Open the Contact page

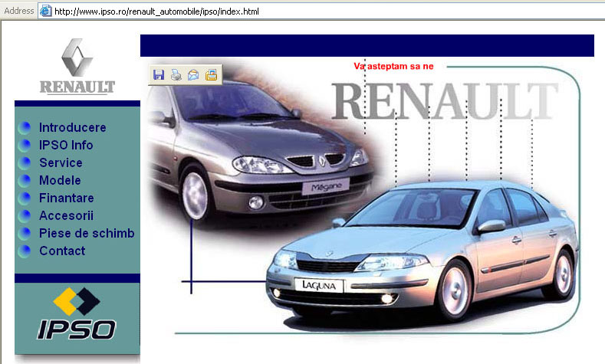click(x=62, y=251)
